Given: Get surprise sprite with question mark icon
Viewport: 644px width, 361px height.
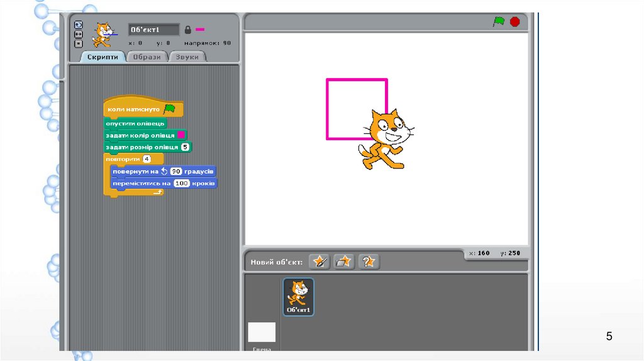Looking at the screenshot, I should coord(369,262).
